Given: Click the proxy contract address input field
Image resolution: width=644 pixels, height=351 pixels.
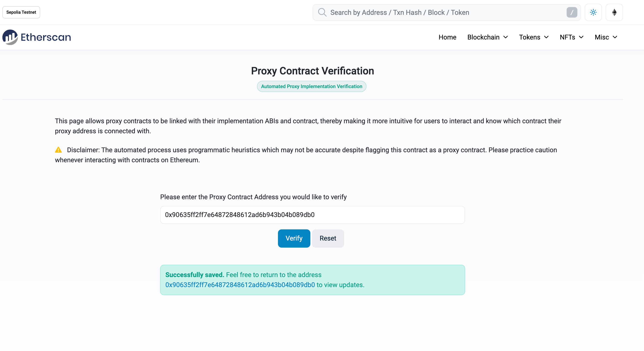Looking at the screenshot, I should (312, 215).
